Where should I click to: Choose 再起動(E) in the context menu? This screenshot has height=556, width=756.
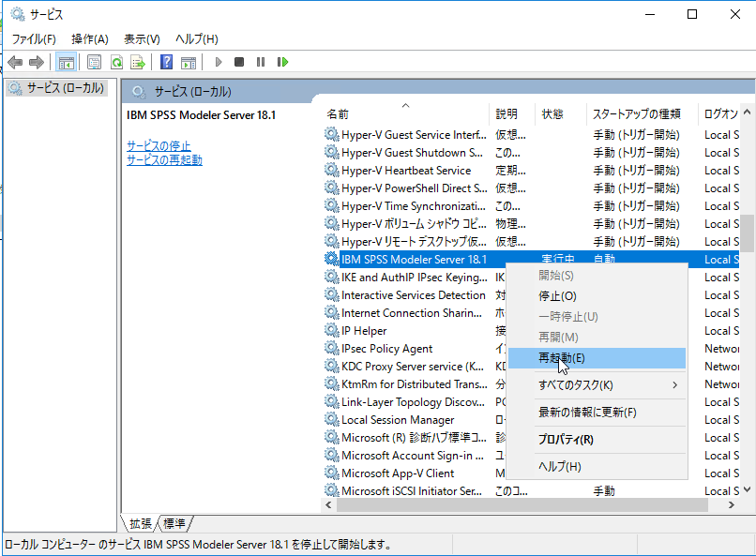coord(597,358)
